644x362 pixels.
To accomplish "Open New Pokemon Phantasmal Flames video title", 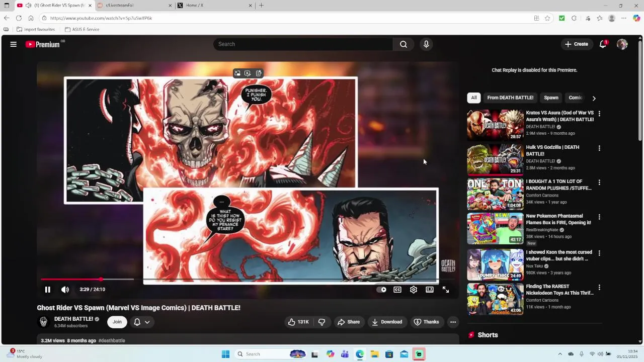I will (x=558, y=219).
